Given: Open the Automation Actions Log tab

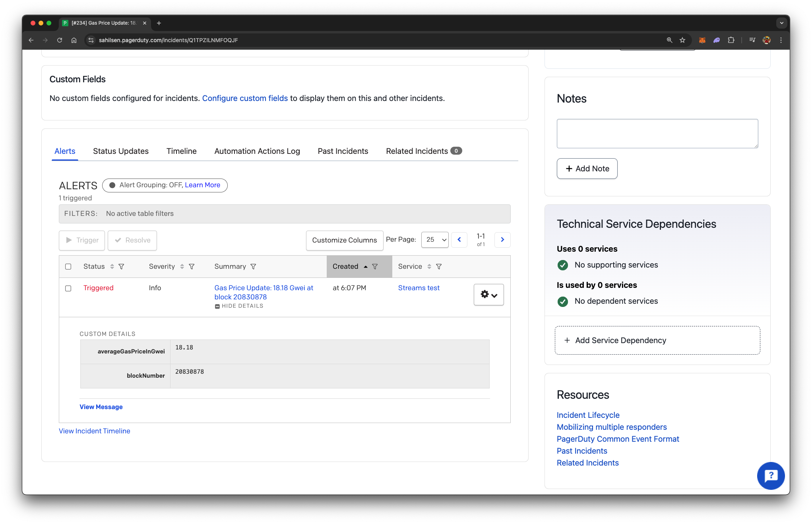Looking at the screenshot, I should point(257,151).
